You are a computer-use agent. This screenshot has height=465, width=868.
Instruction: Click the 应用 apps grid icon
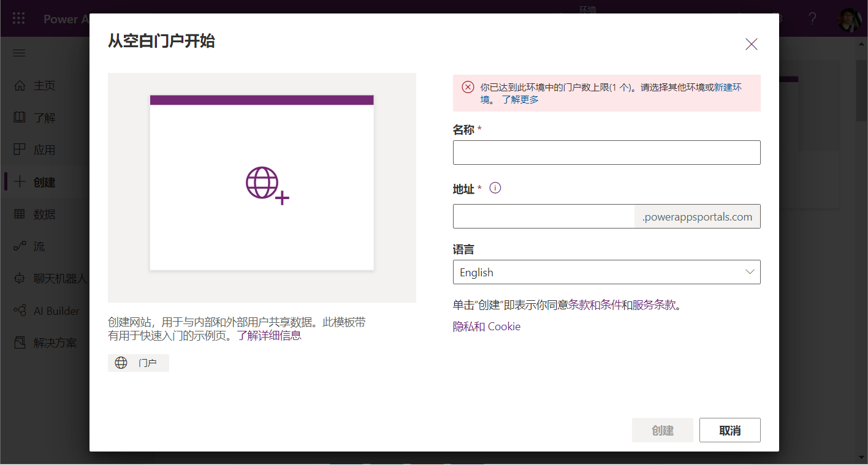[x=20, y=150]
